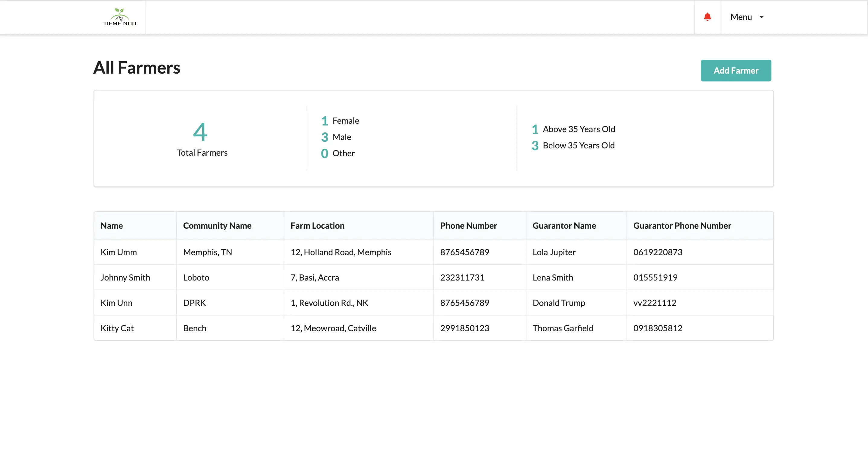Click guarantor Thomas Garfield
Screen dimensions: 868x476
[563, 328]
